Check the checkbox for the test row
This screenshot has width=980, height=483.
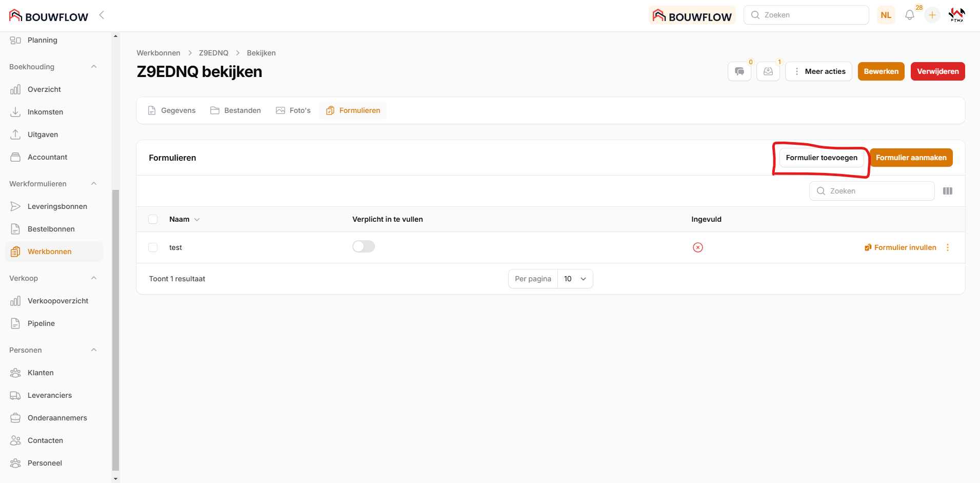tap(153, 247)
